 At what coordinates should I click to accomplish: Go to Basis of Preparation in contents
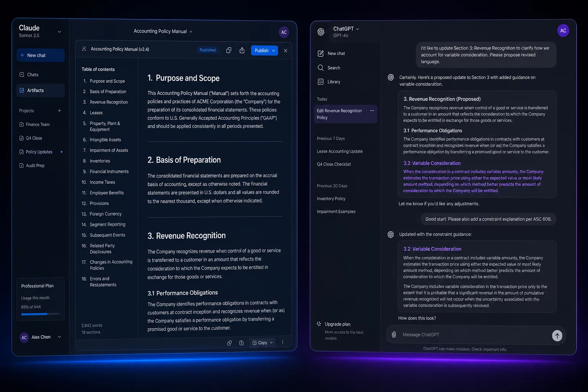108,92
